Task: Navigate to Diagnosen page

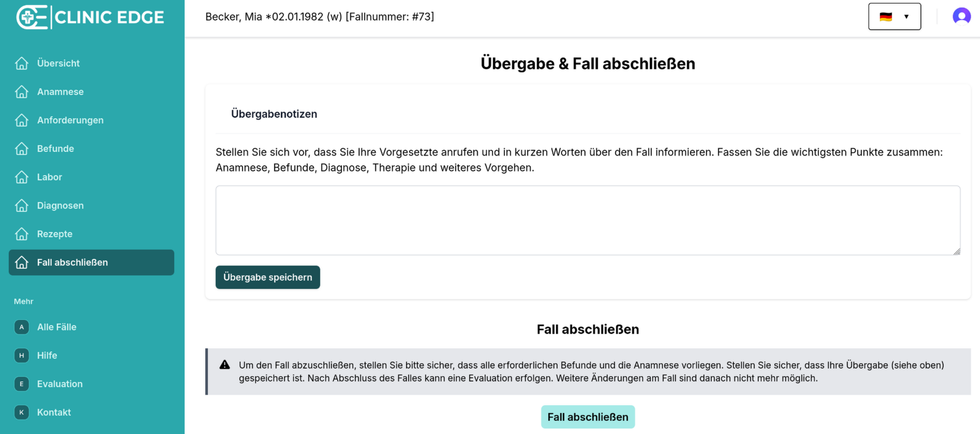Action: (x=60, y=205)
